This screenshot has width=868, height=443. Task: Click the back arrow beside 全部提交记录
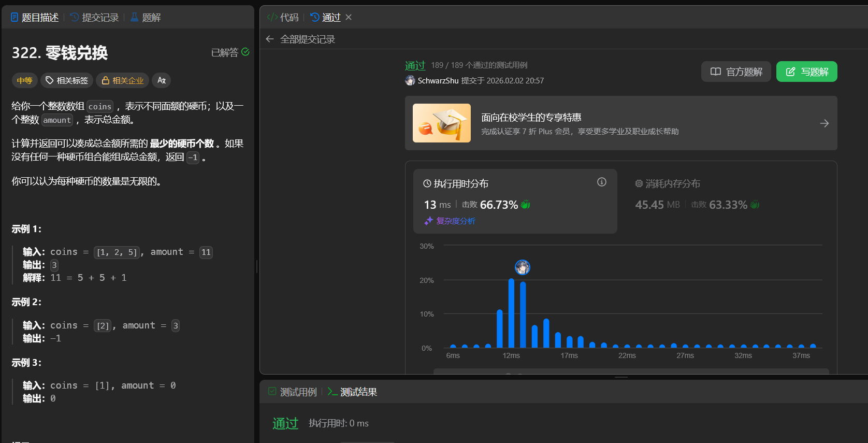click(x=269, y=39)
